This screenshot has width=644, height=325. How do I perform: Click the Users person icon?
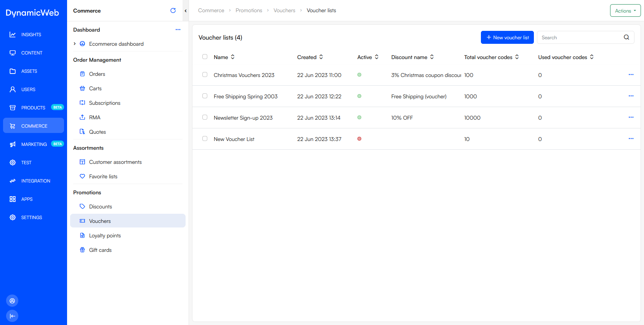[13, 90]
